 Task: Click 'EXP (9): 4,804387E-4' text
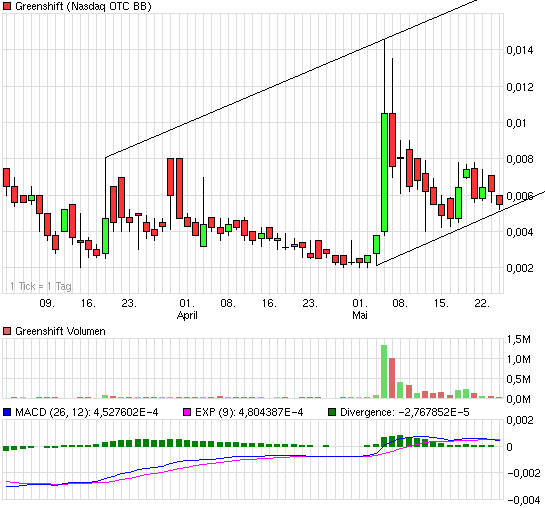coord(249,412)
